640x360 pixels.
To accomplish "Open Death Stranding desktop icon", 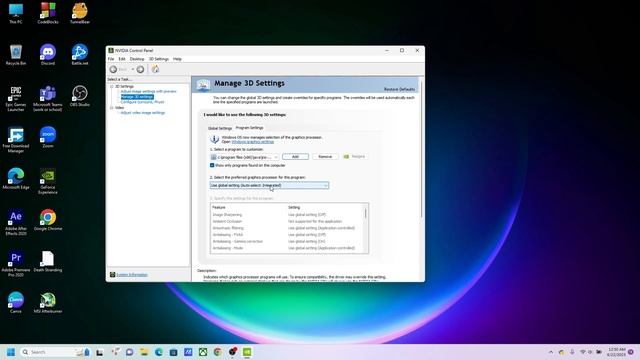I will point(48,261).
